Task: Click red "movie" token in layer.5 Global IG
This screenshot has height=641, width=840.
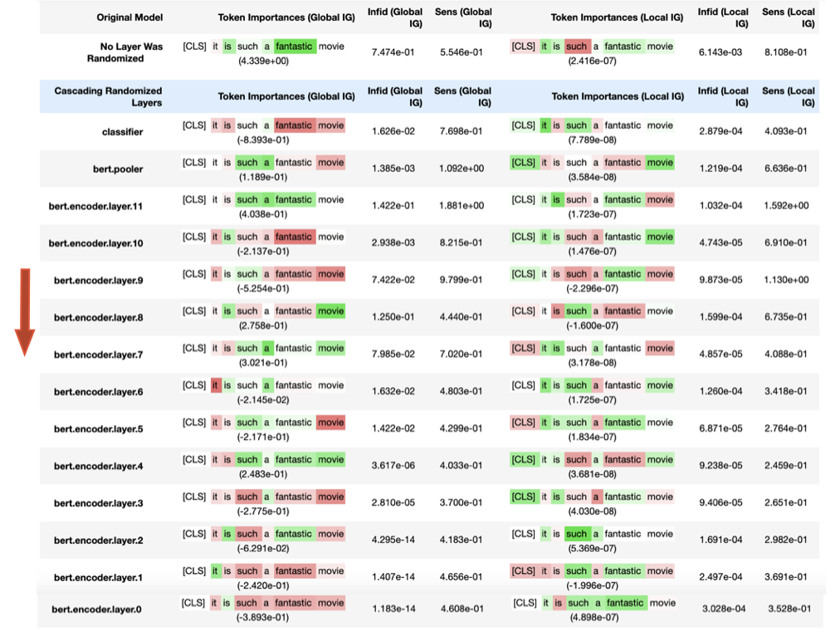Action: tap(330, 423)
